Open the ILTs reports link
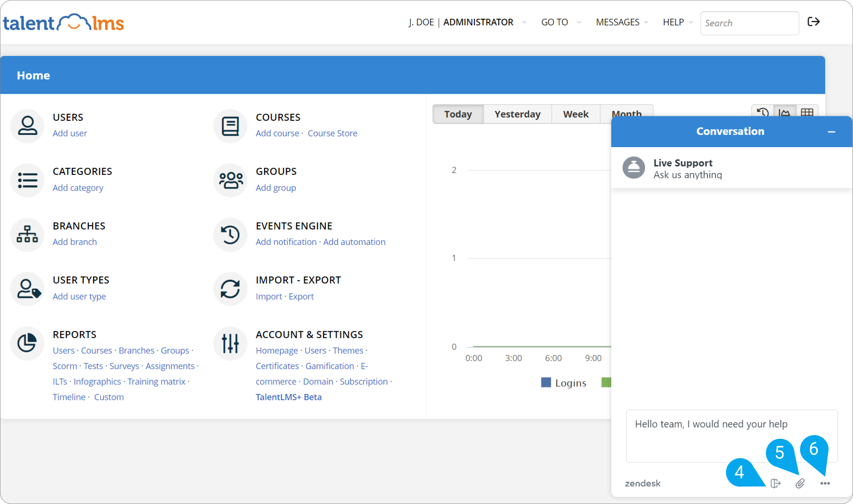 coord(60,382)
